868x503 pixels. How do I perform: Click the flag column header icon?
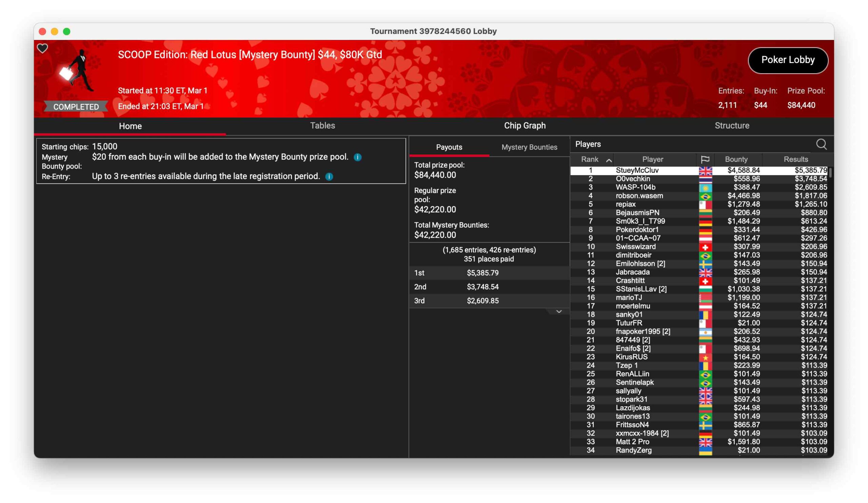tap(705, 159)
